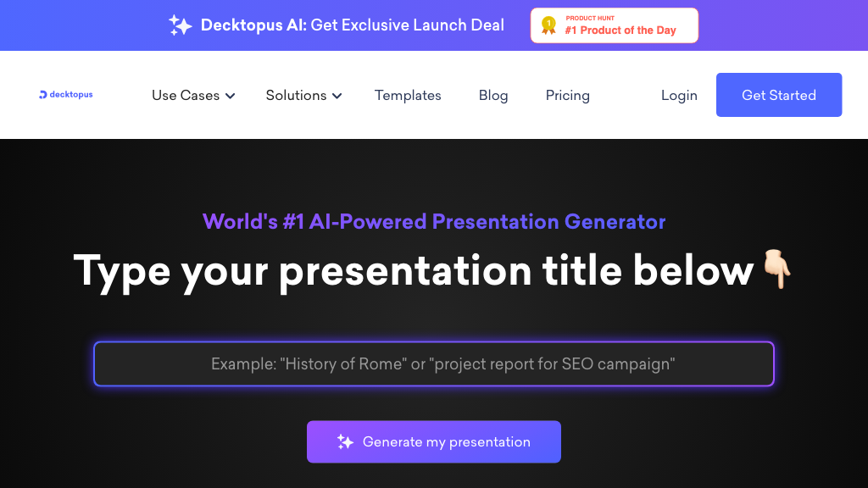The width and height of the screenshot is (868, 488).
Task: Open the Blog link
Action: [x=493, y=95]
